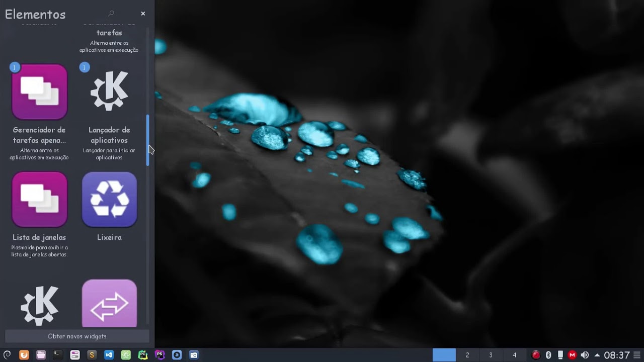Launch the Atom editor from the taskbar
Screen dimensions: 644x362
[126, 355]
